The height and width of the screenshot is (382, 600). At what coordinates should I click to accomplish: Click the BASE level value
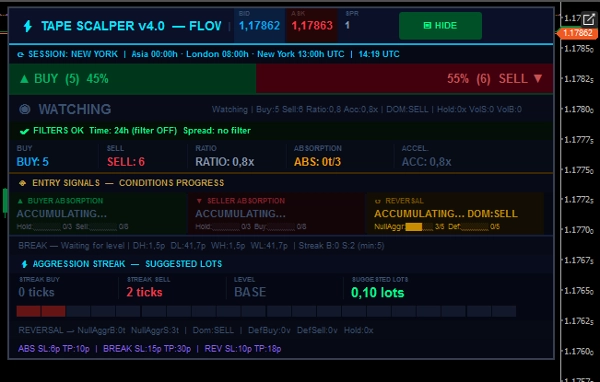pos(250,292)
